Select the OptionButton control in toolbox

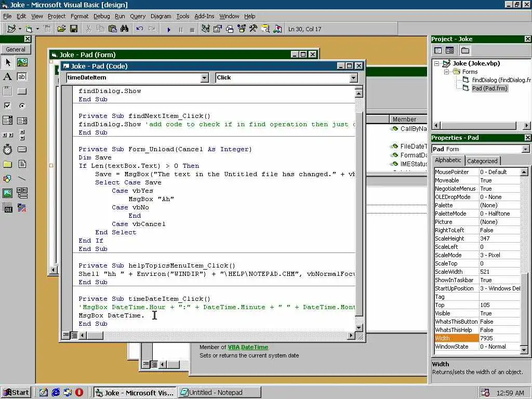click(x=22, y=105)
